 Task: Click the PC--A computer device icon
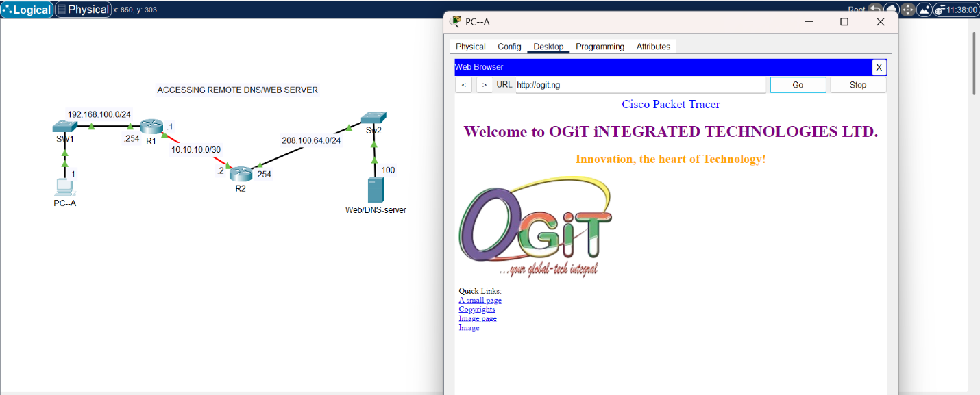64,187
